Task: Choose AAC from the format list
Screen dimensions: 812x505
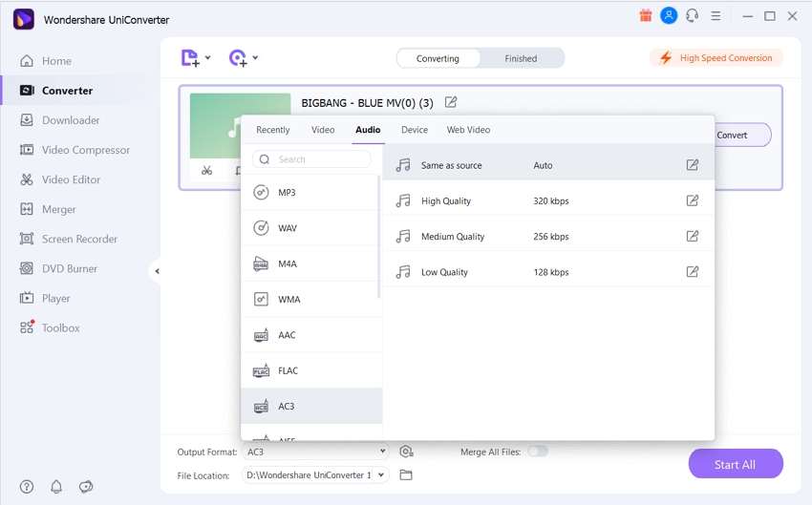Action: [x=310, y=335]
